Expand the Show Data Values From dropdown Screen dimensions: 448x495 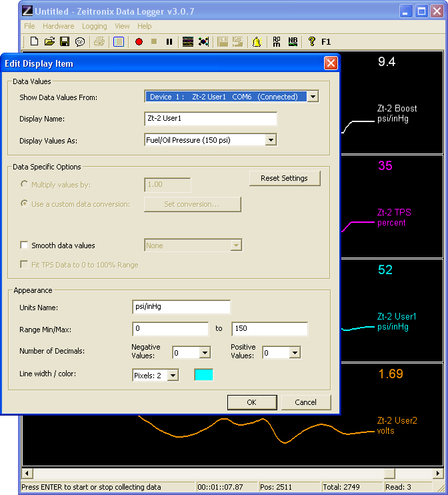(313, 97)
